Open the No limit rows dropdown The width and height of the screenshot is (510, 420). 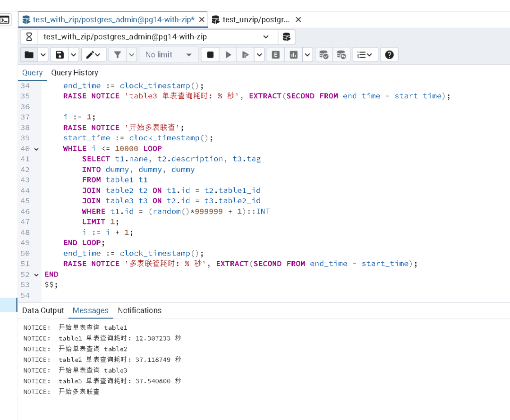point(169,54)
